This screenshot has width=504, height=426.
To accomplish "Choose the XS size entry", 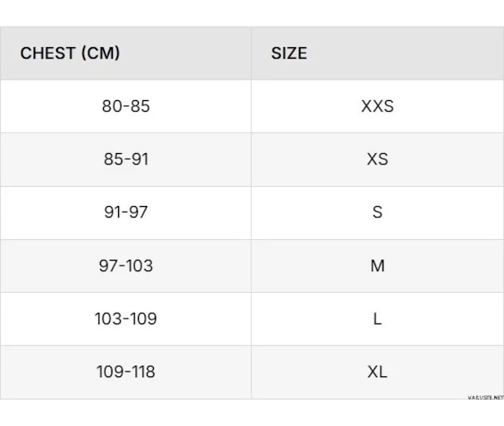I will click(x=378, y=159).
